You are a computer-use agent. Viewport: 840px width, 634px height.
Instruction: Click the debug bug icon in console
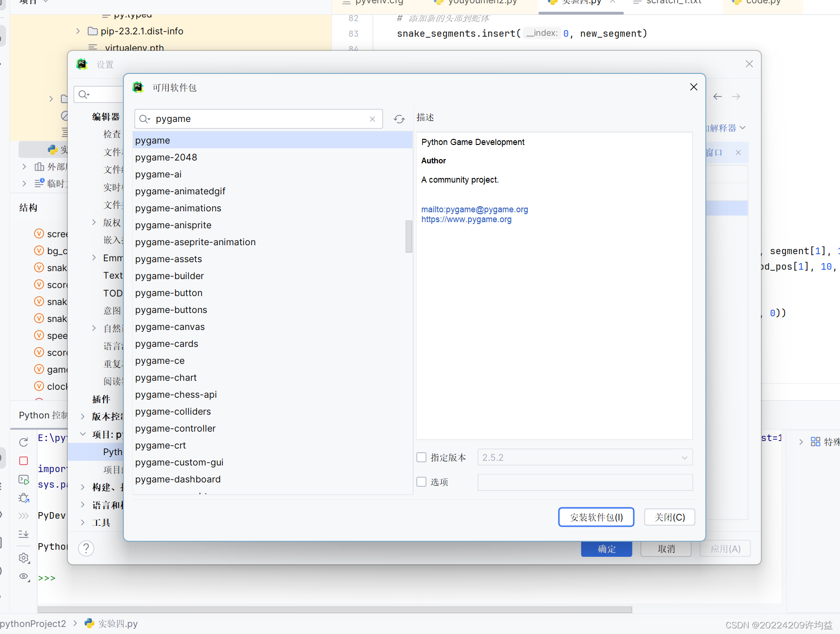click(24, 498)
